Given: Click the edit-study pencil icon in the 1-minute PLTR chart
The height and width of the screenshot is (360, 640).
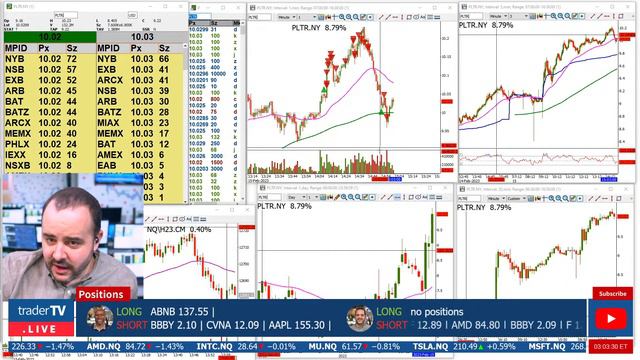Looking at the screenshot, I should coord(362,17).
